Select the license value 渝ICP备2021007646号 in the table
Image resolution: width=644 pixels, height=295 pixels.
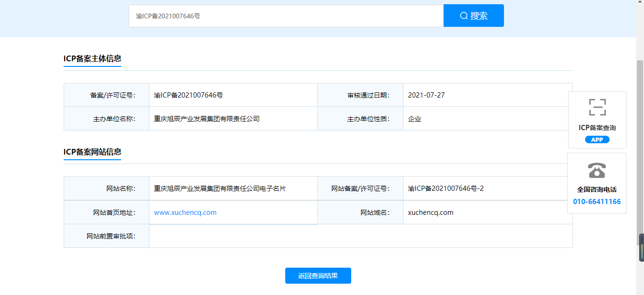(x=189, y=95)
